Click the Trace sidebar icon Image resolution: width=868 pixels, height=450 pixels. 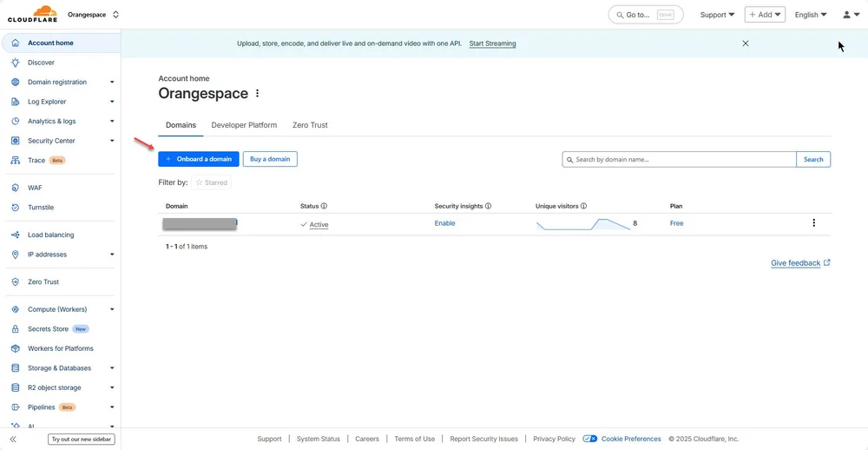coord(16,160)
